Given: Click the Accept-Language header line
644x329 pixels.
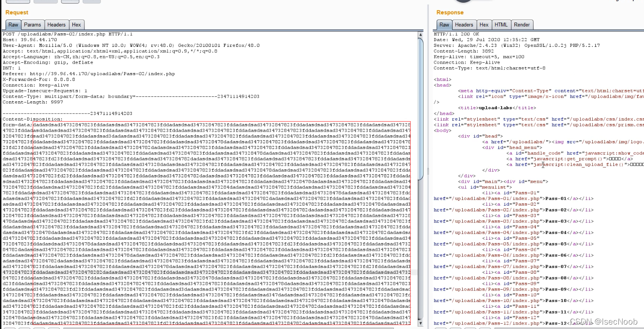Looking at the screenshot, I should [x=81, y=57].
